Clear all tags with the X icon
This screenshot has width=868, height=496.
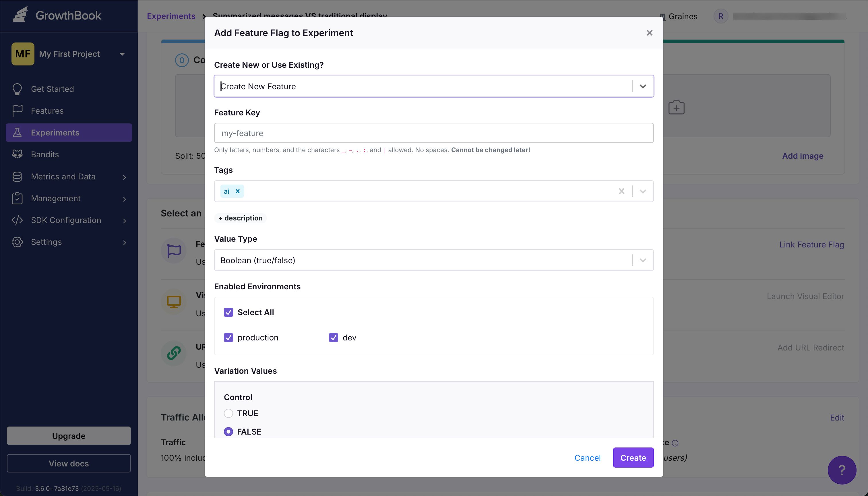[x=621, y=191]
